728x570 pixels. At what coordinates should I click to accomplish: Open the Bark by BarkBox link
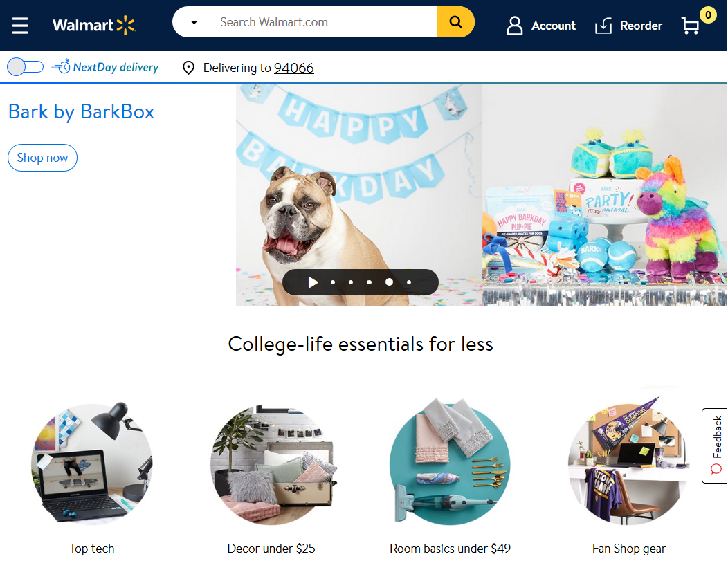[81, 112]
